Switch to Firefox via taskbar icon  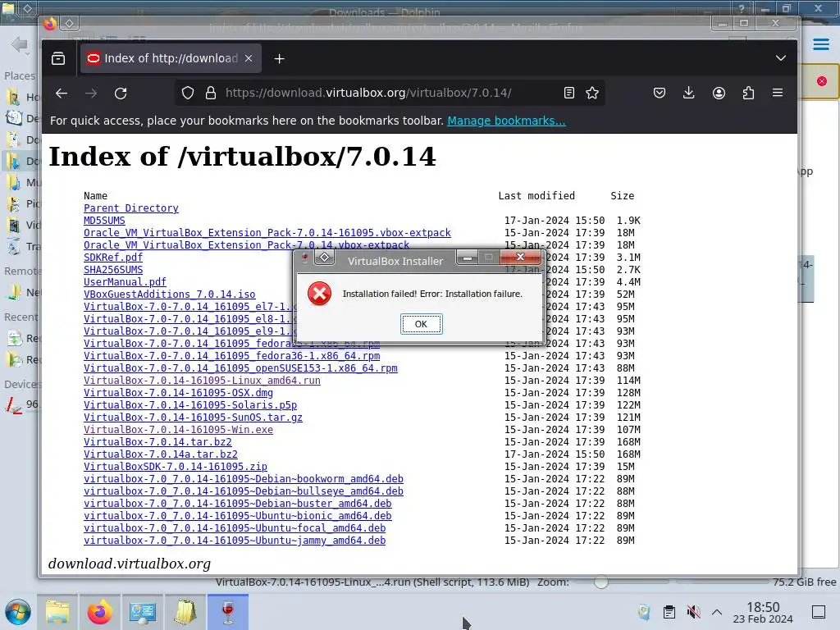pyautogui.click(x=99, y=612)
